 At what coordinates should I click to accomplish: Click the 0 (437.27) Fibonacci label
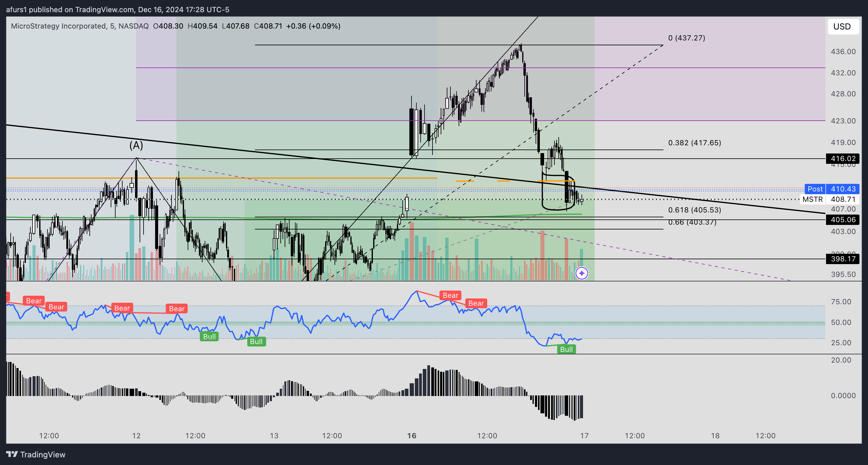[686, 38]
